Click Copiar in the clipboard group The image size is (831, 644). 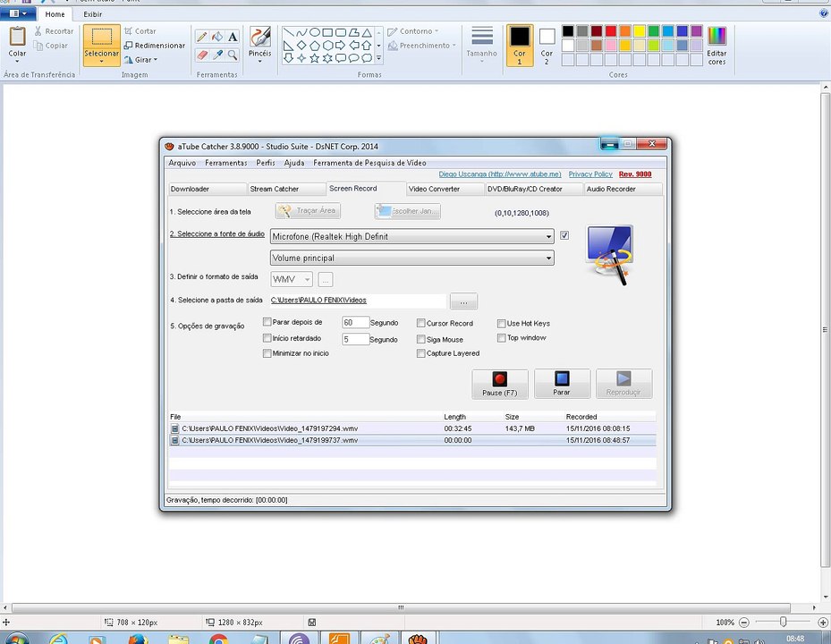[51, 46]
